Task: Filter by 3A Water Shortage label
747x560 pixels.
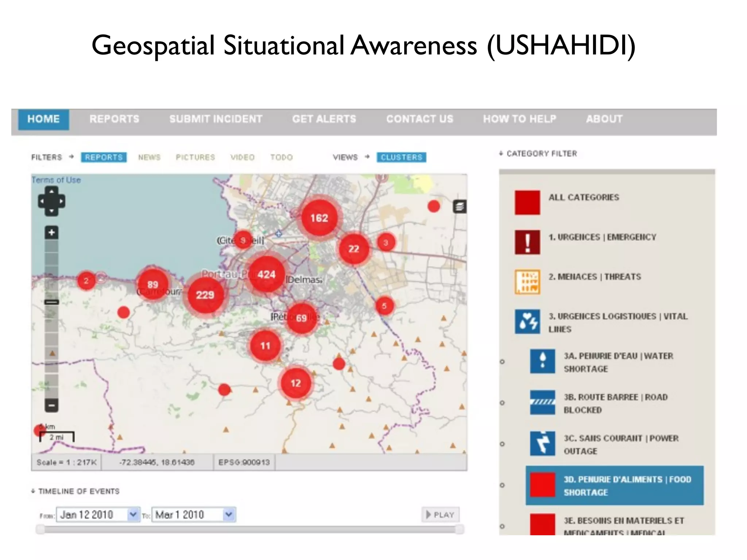Action: [618, 362]
